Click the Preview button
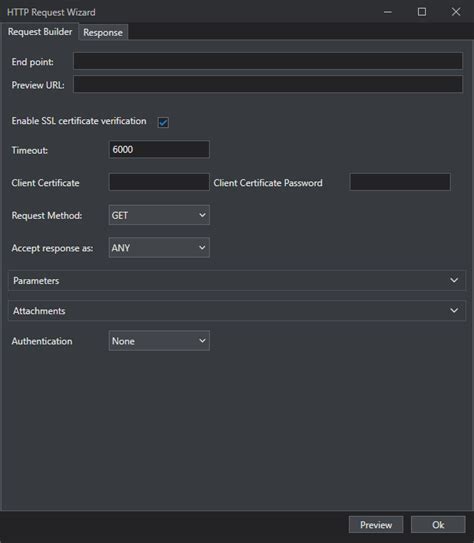The image size is (474, 543). (x=376, y=525)
